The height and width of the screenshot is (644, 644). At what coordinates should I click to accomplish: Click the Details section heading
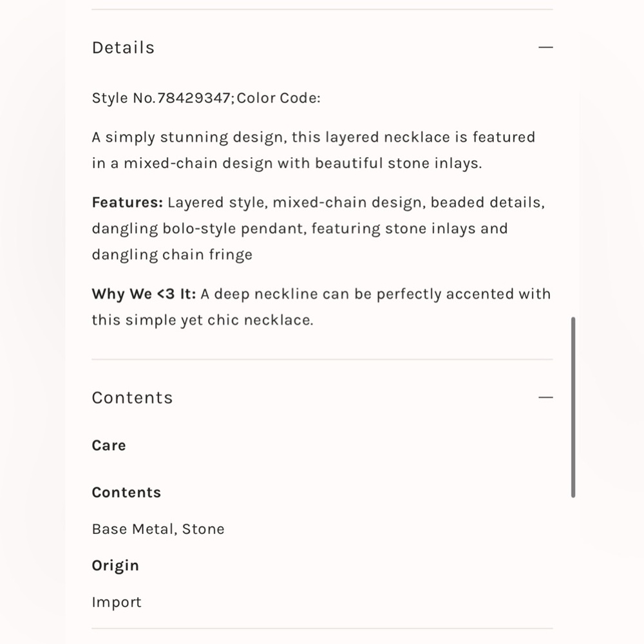tap(123, 48)
